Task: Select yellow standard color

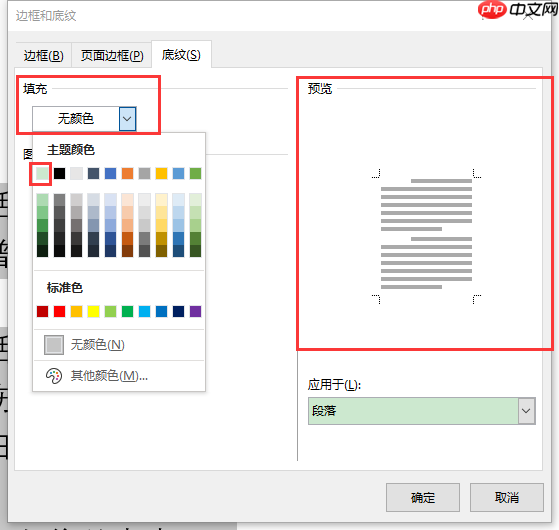Action: click(93, 312)
